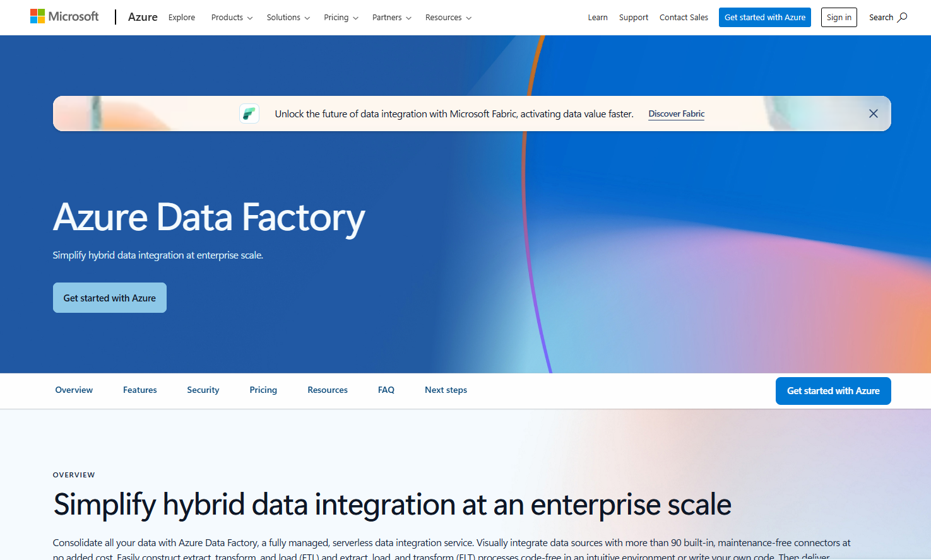Click 'Simplify hybrid data integration at an enterprise scale' heading

(x=392, y=505)
